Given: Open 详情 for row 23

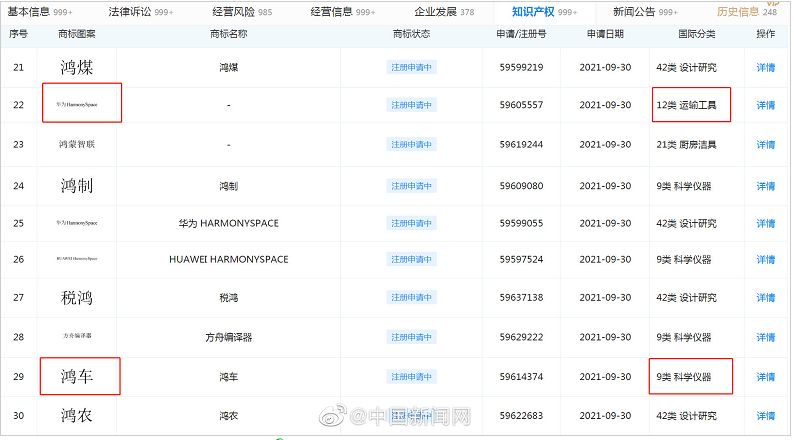Looking at the screenshot, I should pos(766,144).
